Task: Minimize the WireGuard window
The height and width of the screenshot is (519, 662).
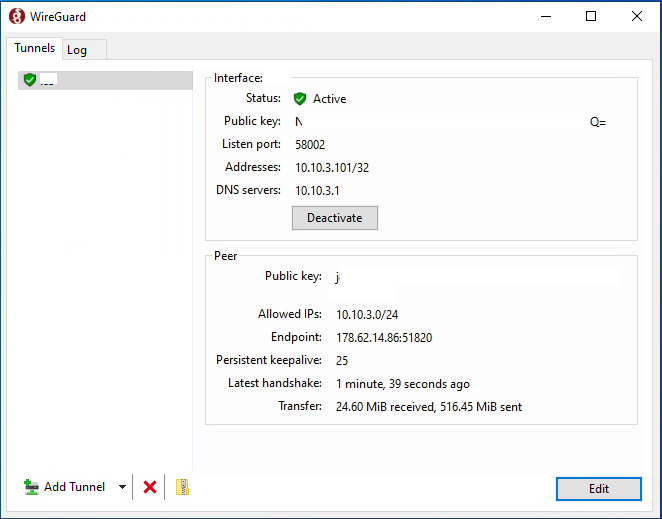Action: (x=546, y=16)
